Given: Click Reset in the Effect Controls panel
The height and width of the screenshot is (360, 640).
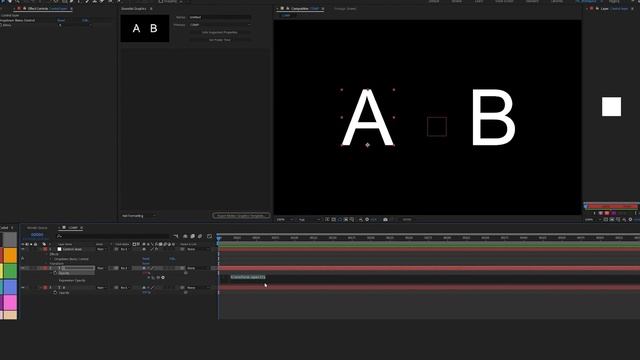Looking at the screenshot, I should coord(61,20).
